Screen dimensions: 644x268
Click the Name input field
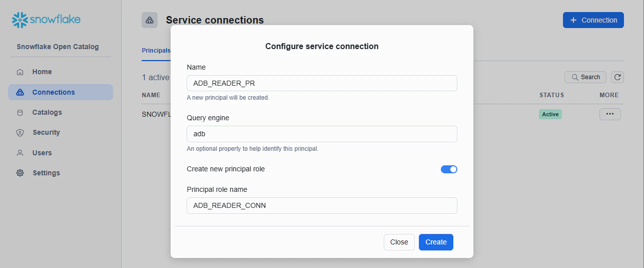[322, 83]
